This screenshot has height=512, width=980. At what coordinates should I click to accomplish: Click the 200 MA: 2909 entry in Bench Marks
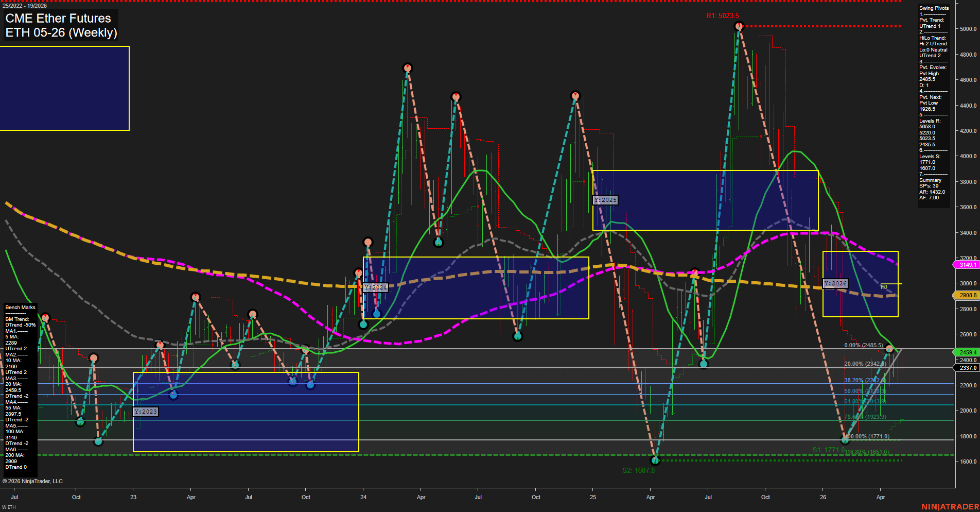tap(15, 458)
